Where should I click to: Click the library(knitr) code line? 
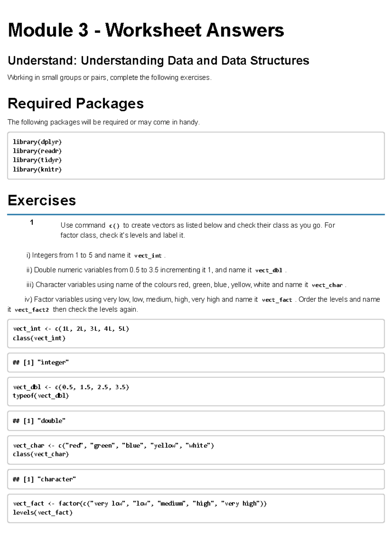[37, 169]
